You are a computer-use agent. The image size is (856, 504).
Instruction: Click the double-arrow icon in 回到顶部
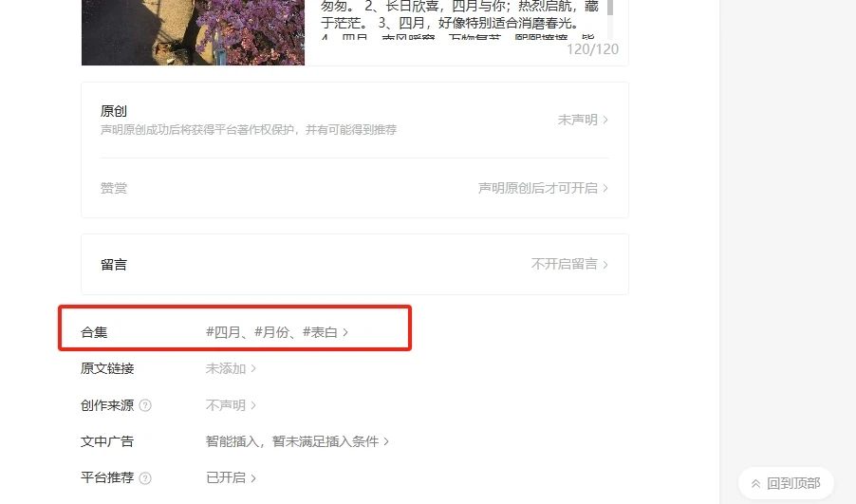[x=755, y=484]
